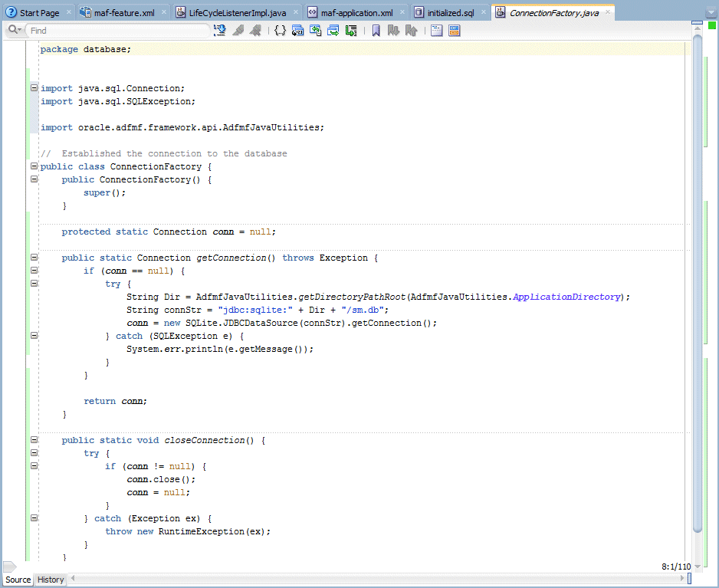
Task: Click the second grayed highlighter icon
Action: pyautogui.click(x=255, y=30)
